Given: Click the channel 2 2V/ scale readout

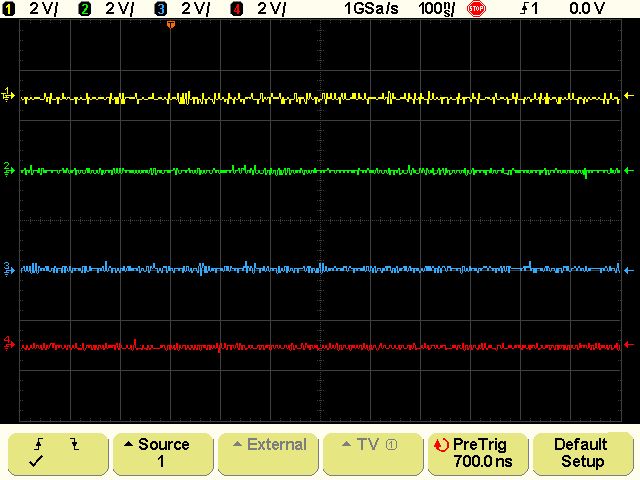Looking at the screenshot, I should click(120, 9).
